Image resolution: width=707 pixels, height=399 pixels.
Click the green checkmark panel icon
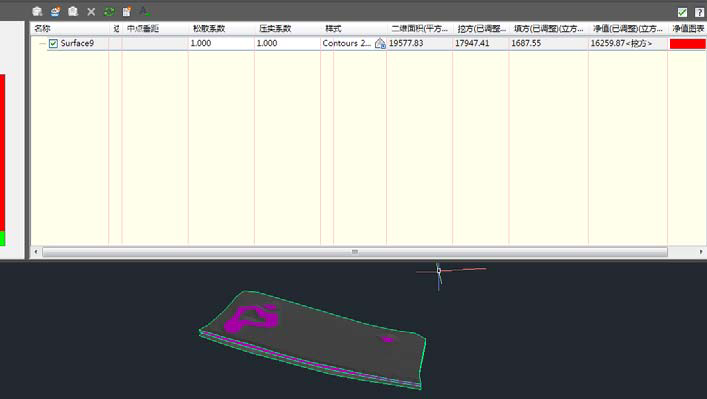point(682,12)
